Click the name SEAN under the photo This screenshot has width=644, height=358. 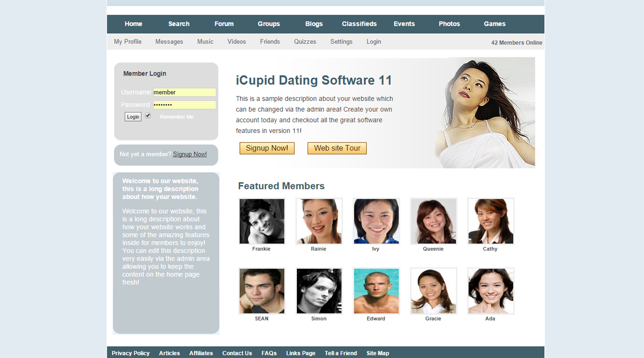coord(261,319)
